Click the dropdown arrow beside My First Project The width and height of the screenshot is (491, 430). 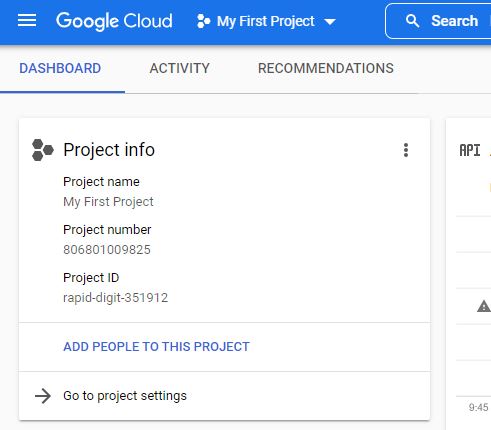[330, 22]
